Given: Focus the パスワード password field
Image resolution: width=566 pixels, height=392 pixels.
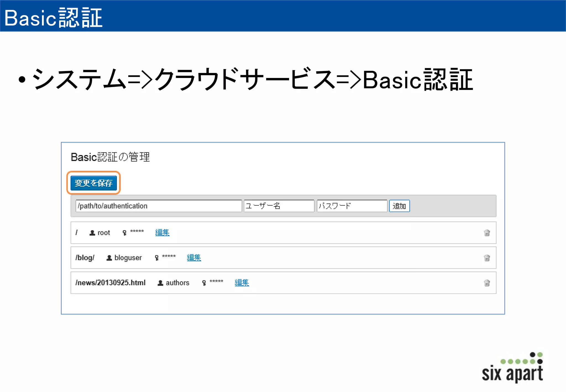Looking at the screenshot, I should click(352, 206).
